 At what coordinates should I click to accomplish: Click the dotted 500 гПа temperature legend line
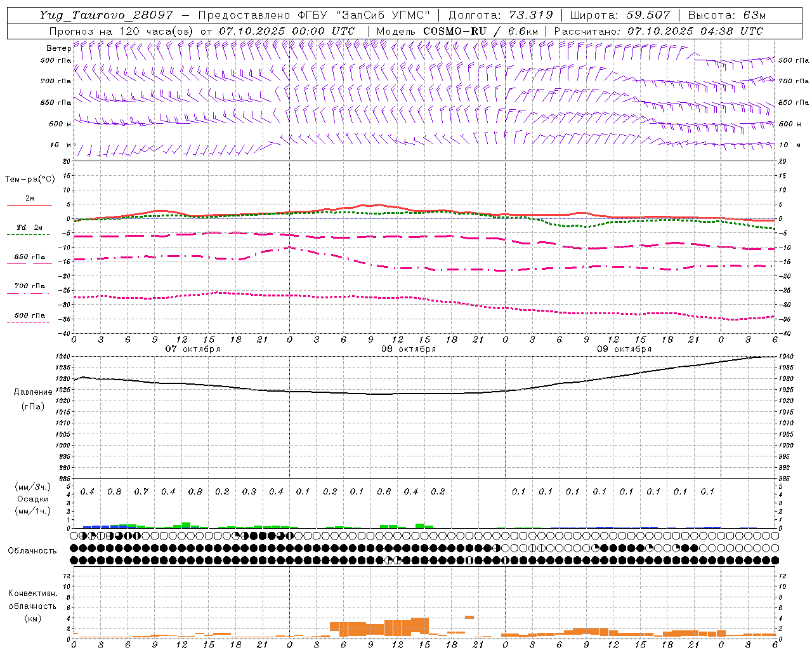[x=28, y=322]
